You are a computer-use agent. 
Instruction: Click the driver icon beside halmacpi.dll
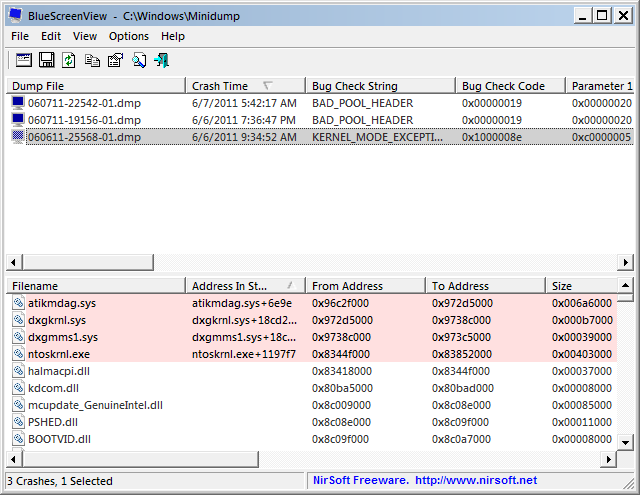tap(18, 371)
